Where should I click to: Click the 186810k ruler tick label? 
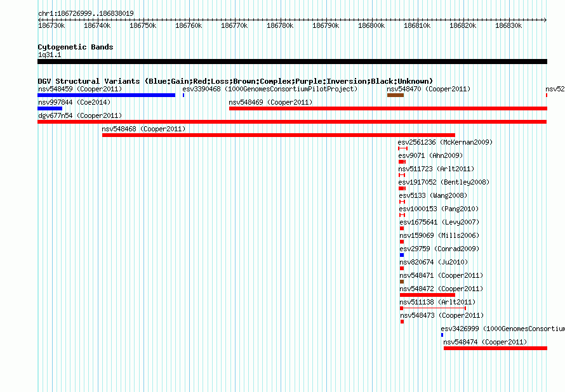[x=417, y=25]
